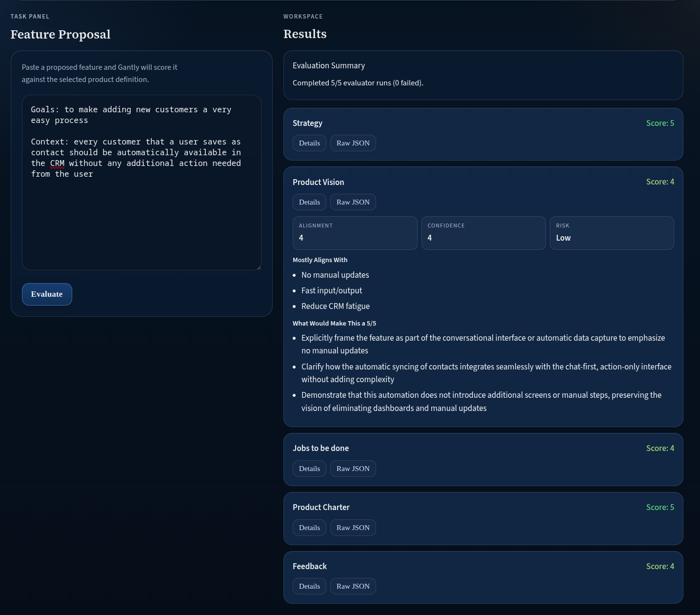
Task: Click Raw JSON in the Product Charter card
Action: click(353, 528)
